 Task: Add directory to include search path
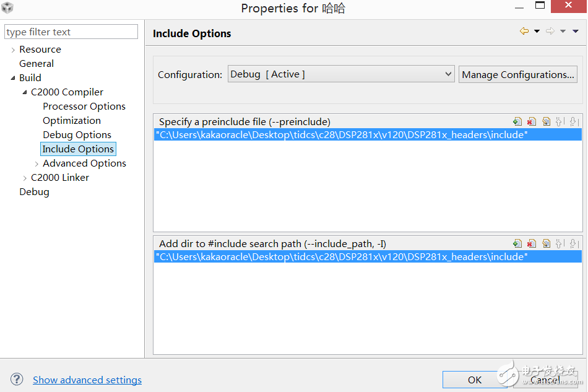(517, 244)
